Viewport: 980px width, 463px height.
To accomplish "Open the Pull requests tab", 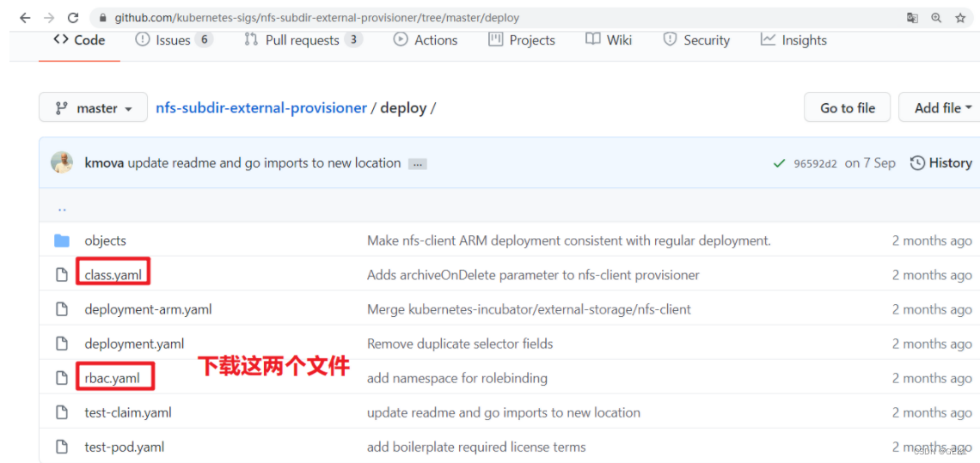I will pos(303,40).
